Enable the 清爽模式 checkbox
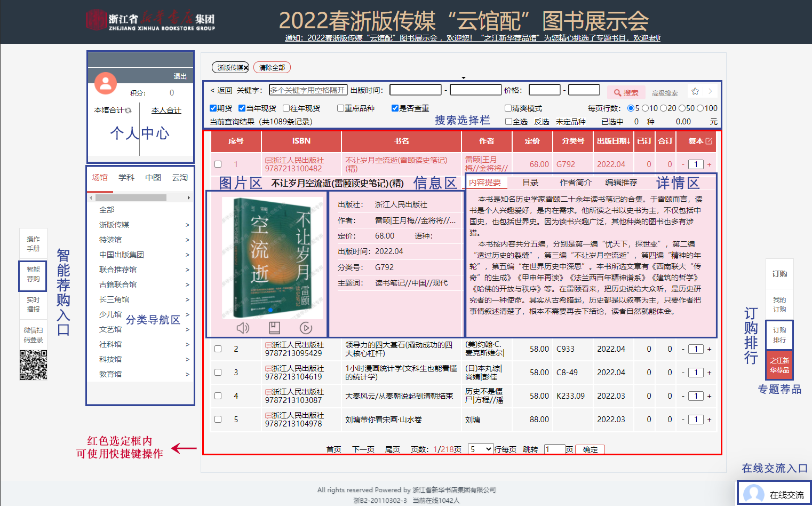812x506 pixels. 508,108
